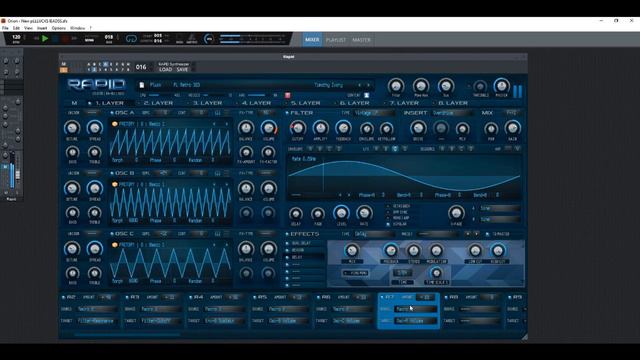Open the Effects Preset dropdown
The width and height of the screenshot is (640, 360).
[439, 234]
